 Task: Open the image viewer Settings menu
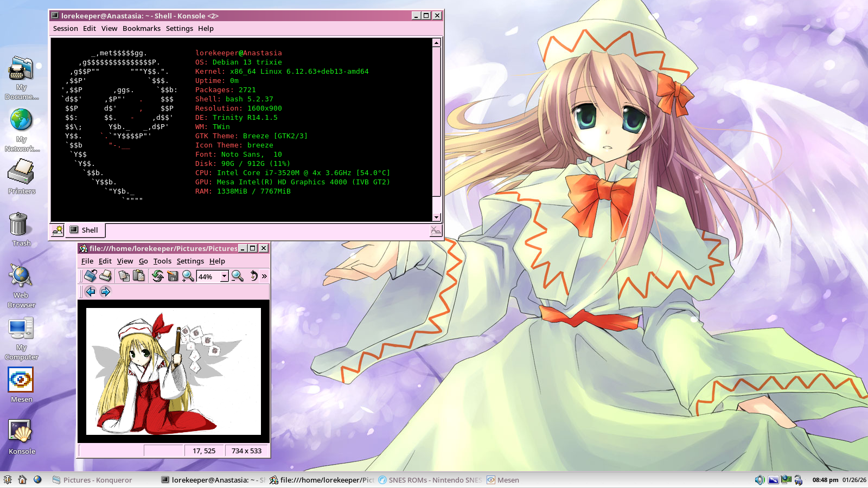click(x=190, y=261)
